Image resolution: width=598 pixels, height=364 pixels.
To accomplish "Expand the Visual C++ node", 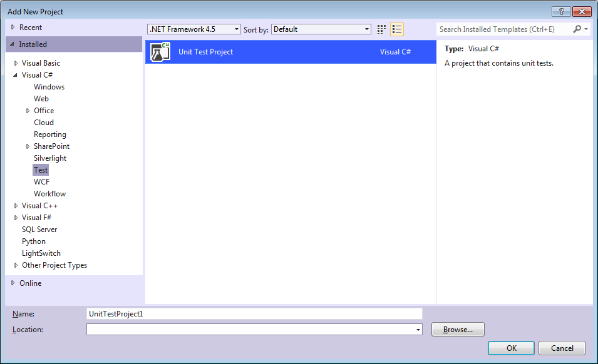I will (x=16, y=206).
